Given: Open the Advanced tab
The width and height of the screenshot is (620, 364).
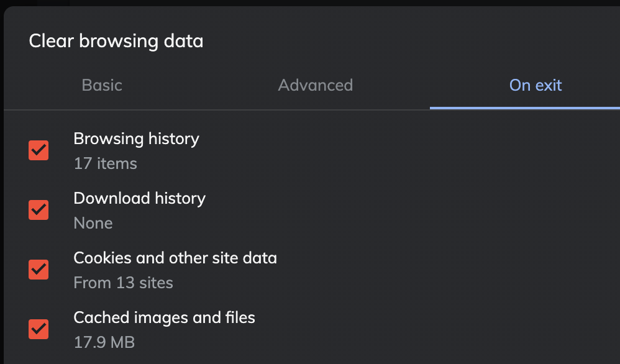Looking at the screenshot, I should (315, 85).
